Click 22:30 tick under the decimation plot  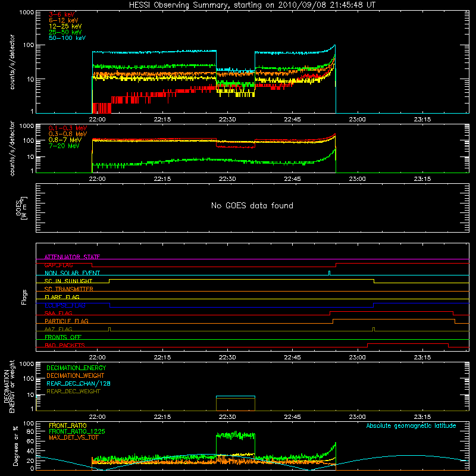(x=227, y=417)
